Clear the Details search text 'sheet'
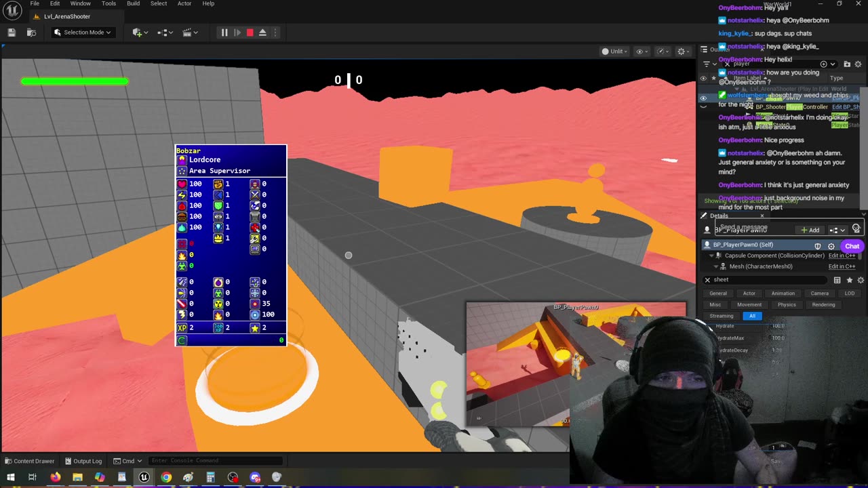 pyautogui.click(x=707, y=280)
